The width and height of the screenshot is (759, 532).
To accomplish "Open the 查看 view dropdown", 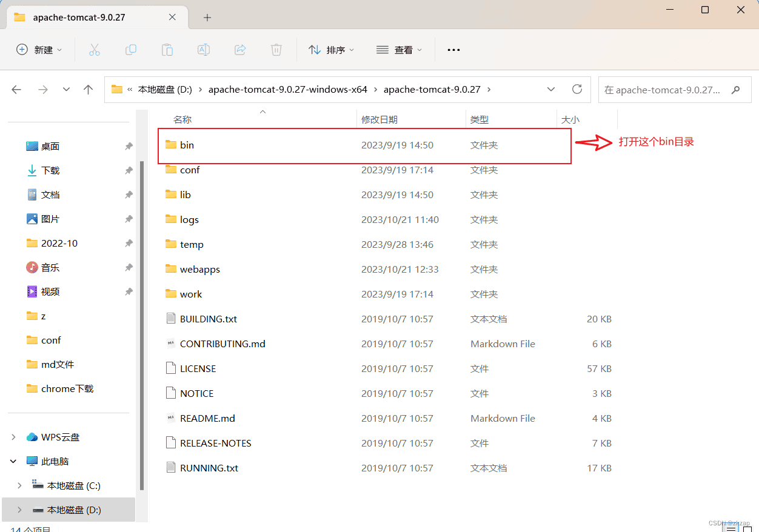I will click(399, 50).
